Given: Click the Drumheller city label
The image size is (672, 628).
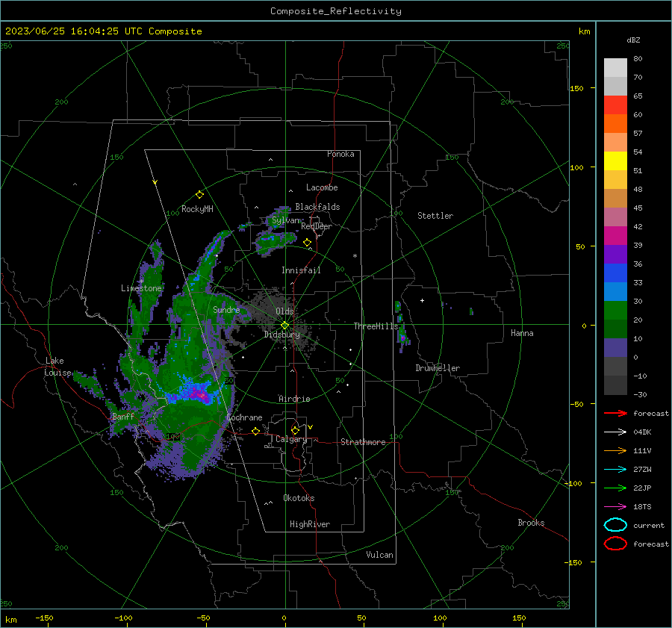Looking at the screenshot, I should pos(438,368).
